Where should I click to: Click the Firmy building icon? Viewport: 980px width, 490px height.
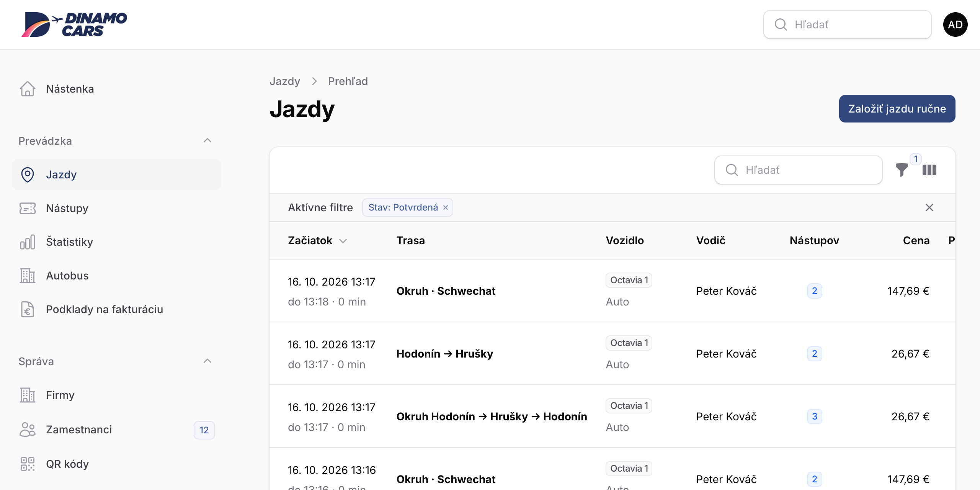28,395
